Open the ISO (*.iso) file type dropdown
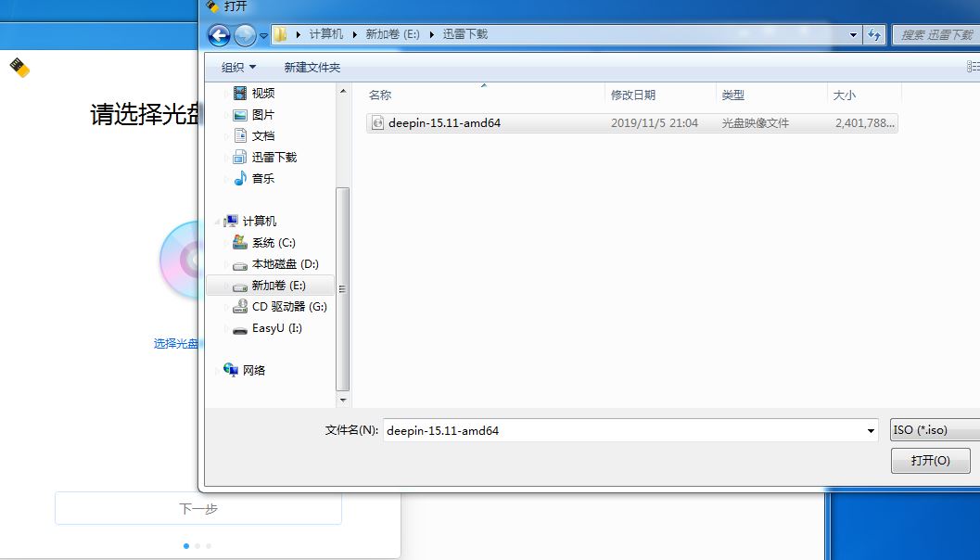980x560 pixels. [935, 430]
